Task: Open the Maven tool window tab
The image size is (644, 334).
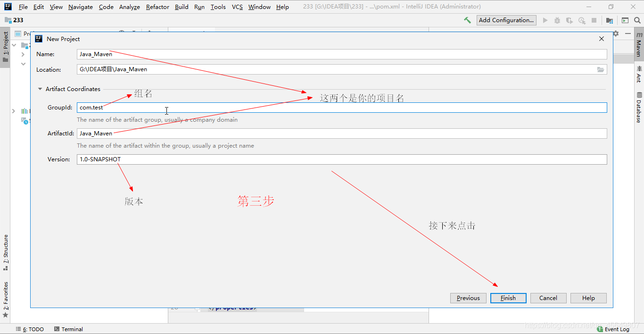Action: click(639, 45)
